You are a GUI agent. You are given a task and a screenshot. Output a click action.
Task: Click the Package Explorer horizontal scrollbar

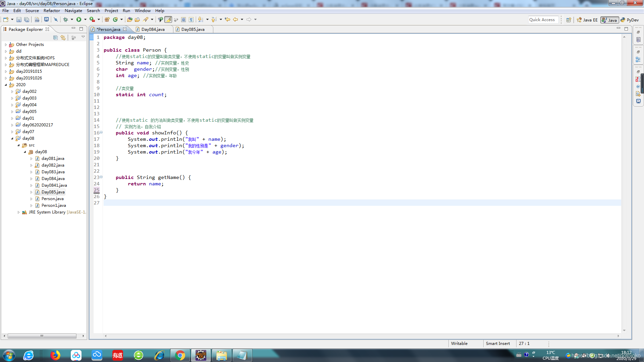42,336
